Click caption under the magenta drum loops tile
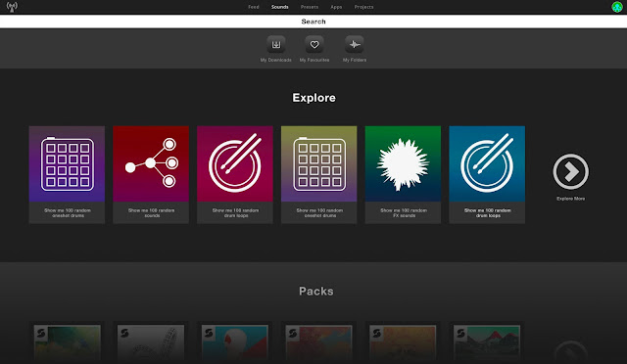The image size is (627, 364). click(x=235, y=213)
